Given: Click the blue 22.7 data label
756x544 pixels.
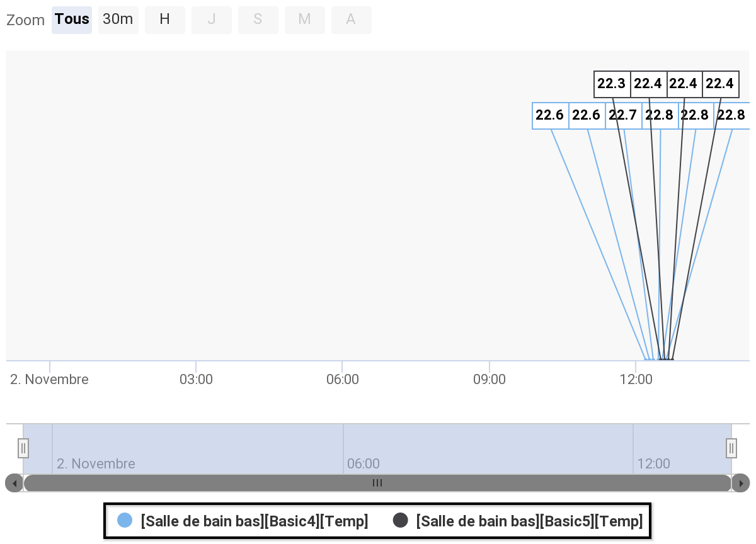Looking at the screenshot, I should coord(623,115).
